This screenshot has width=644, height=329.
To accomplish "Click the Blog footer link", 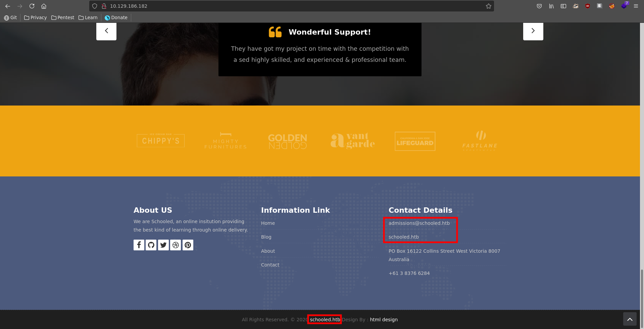I will [x=266, y=237].
